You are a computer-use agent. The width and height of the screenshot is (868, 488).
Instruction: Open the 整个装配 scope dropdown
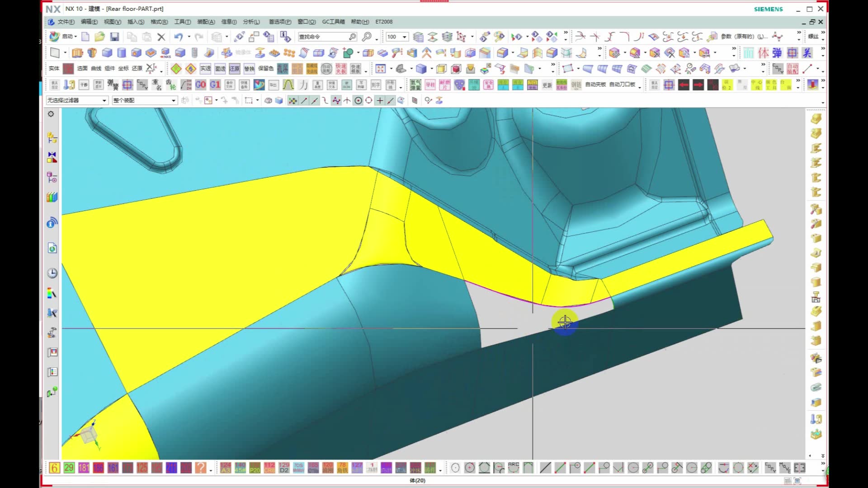coord(173,100)
